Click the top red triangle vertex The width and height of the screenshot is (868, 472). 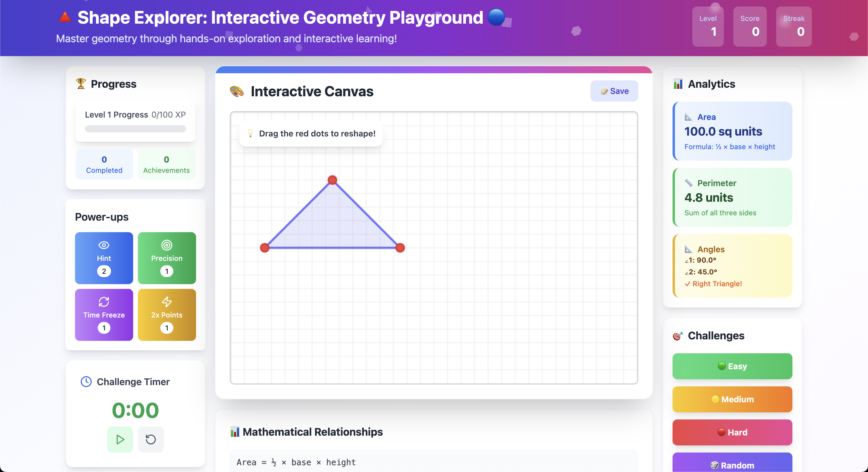click(x=332, y=180)
